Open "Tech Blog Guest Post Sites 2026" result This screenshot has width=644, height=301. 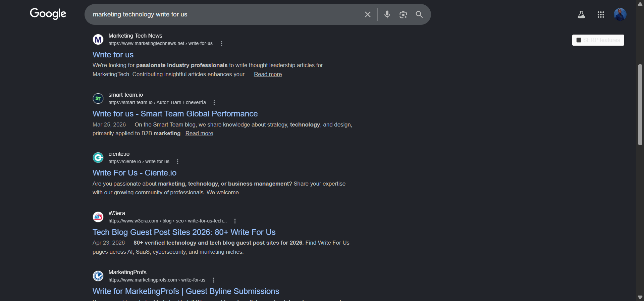click(184, 232)
